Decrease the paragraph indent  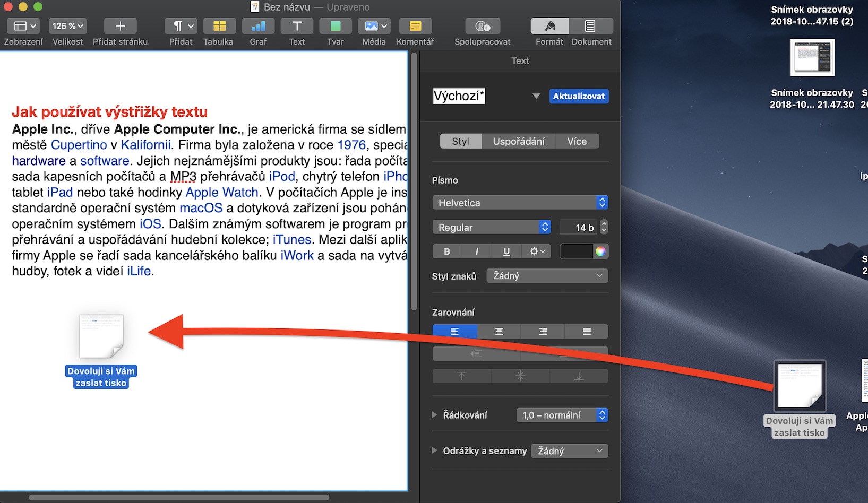pos(476,354)
